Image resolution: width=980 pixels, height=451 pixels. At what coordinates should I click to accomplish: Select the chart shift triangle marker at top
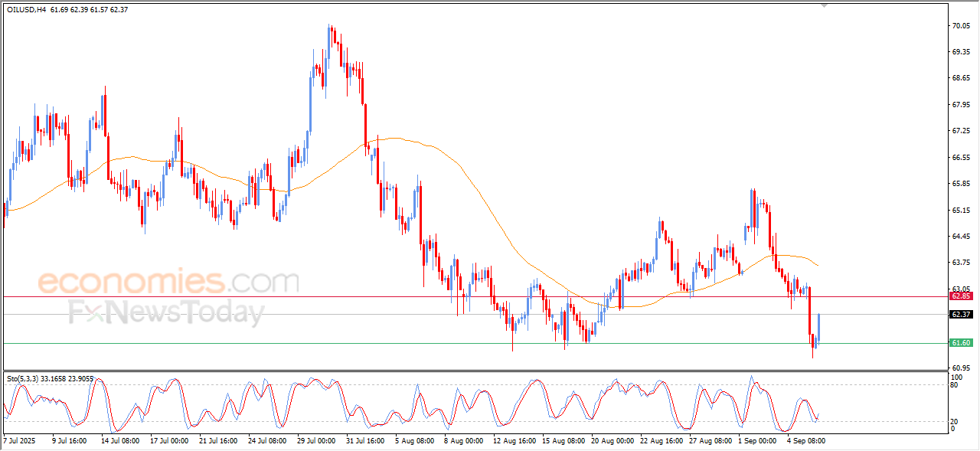coord(824,5)
